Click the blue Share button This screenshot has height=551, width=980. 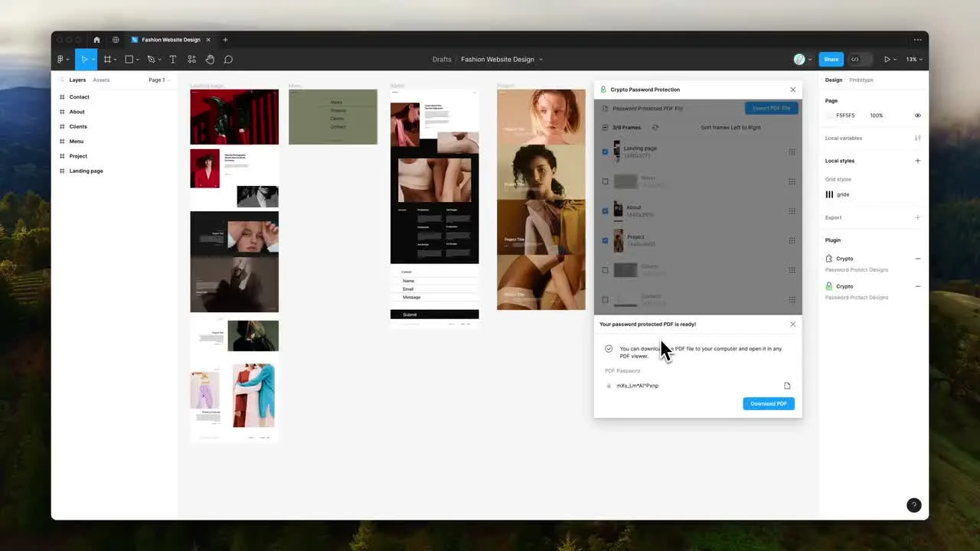tap(831, 60)
